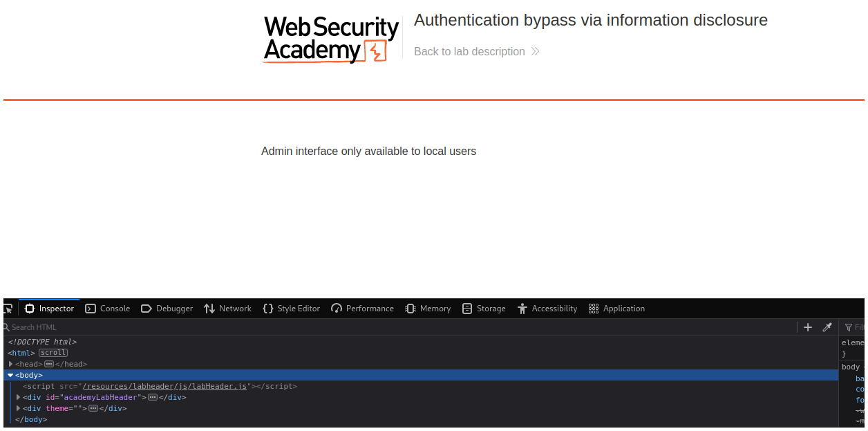868x431 pixels.
Task: Switch to the Style Editor tab
Action: click(x=291, y=309)
